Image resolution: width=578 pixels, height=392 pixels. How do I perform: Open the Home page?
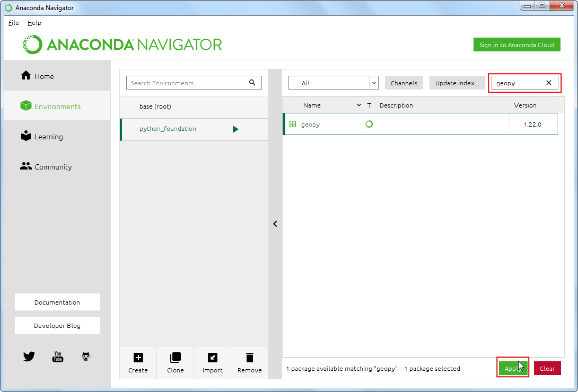(57, 76)
